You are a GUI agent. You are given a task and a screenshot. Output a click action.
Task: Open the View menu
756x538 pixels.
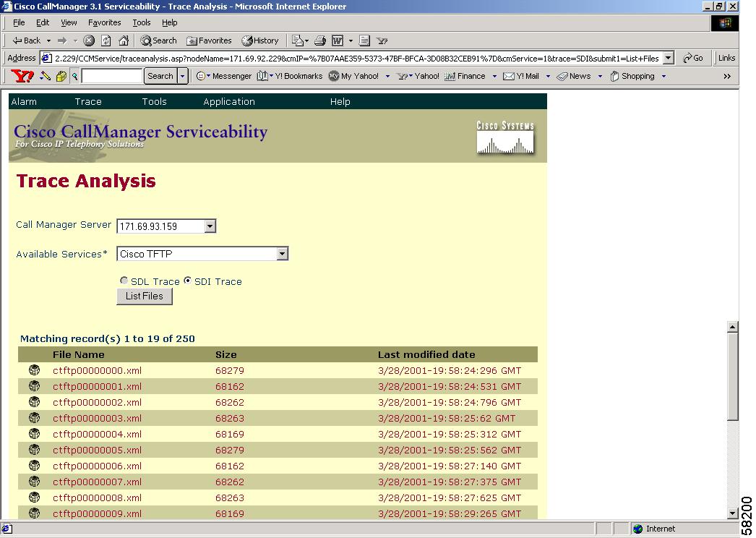[x=69, y=22]
